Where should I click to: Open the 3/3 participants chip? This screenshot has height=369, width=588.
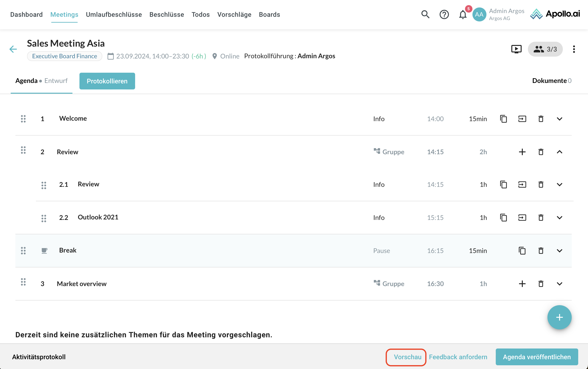point(545,49)
